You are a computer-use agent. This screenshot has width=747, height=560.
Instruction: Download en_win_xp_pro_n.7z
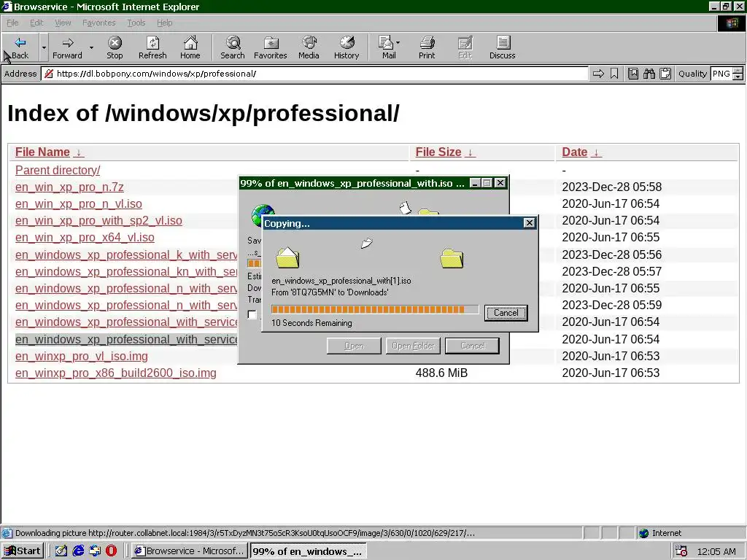69,187
